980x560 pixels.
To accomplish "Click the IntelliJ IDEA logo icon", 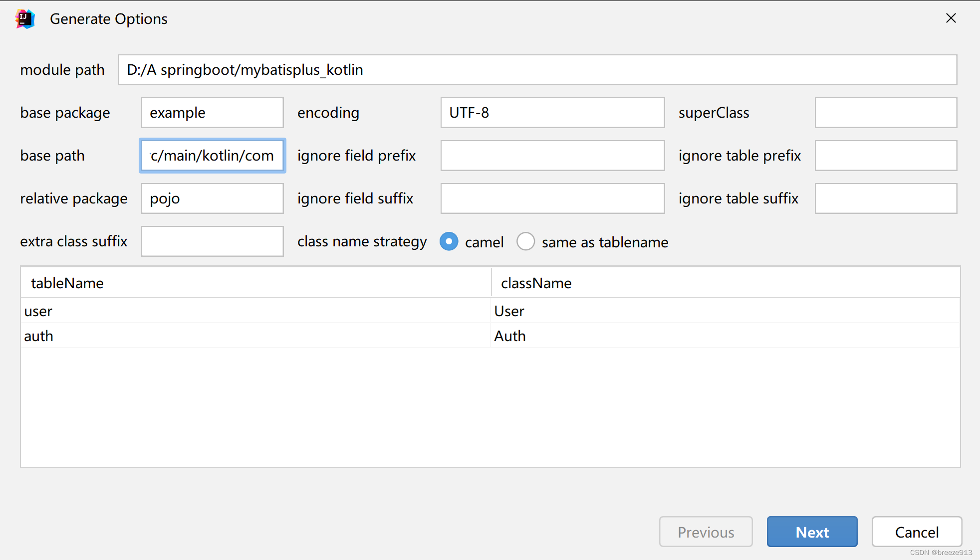I will (x=24, y=18).
